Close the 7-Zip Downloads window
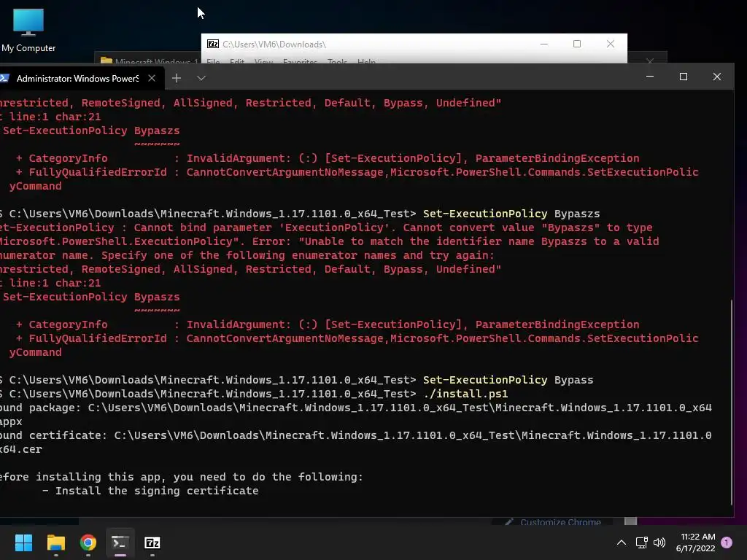The width and height of the screenshot is (747, 560). 611,44
